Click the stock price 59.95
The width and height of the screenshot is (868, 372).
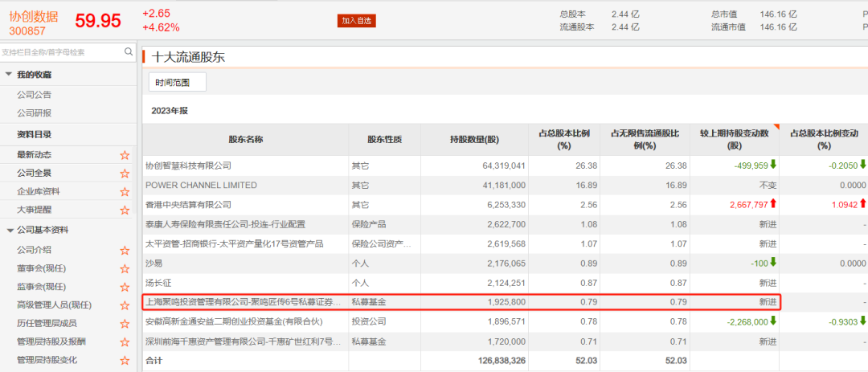98,21
